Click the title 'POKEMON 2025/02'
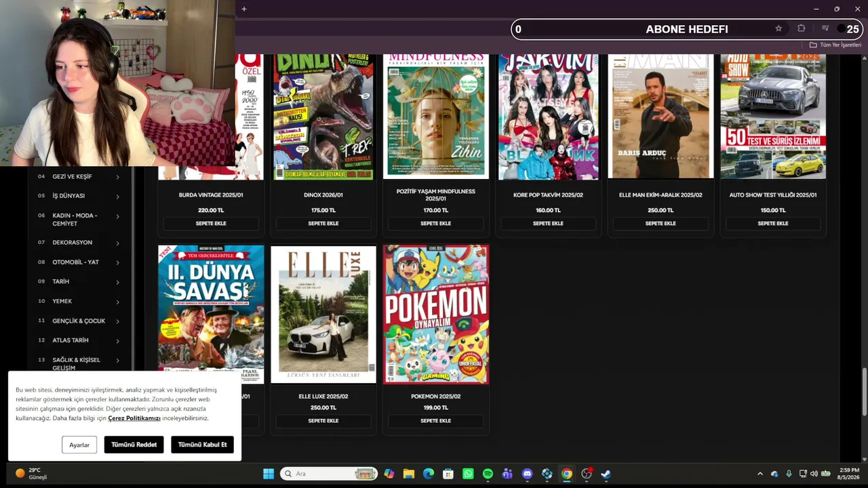 coord(435,396)
